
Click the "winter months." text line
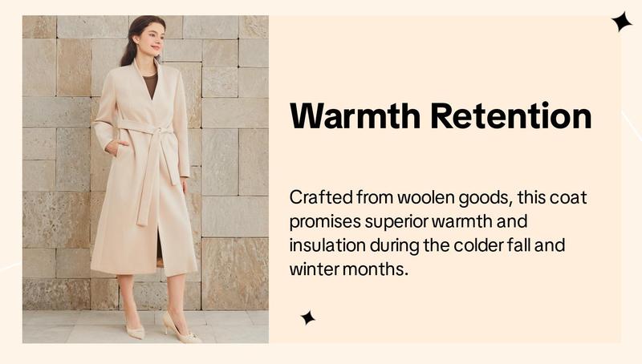tap(349, 269)
